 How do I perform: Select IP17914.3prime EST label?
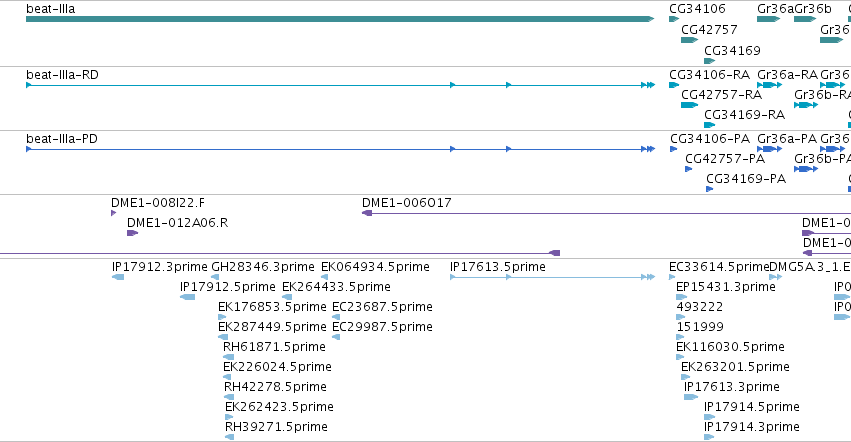[752, 427]
